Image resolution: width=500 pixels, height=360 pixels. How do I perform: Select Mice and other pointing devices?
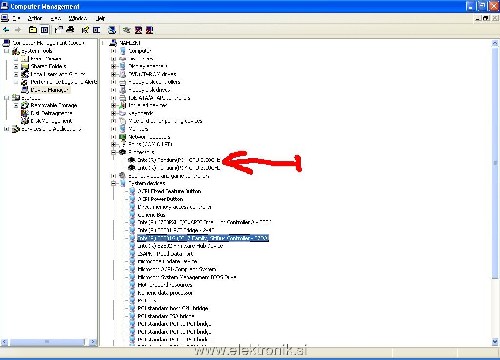pyautogui.click(x=165, y=121)
